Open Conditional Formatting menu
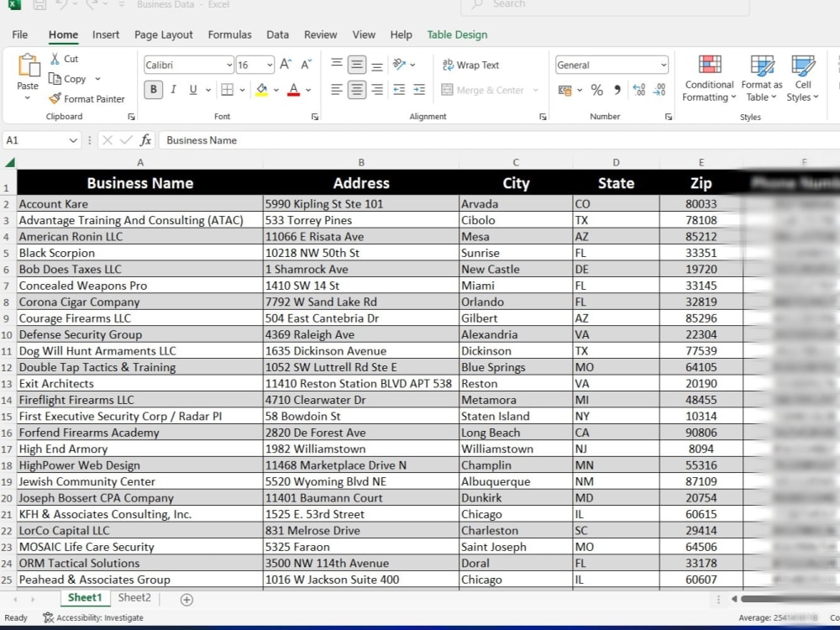 tap(709, 78)
